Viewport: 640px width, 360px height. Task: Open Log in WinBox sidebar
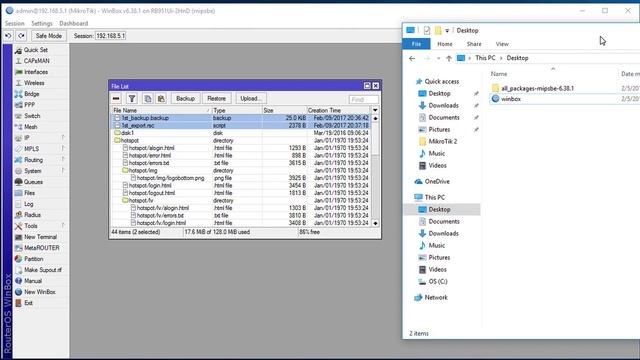pos(29,204)
